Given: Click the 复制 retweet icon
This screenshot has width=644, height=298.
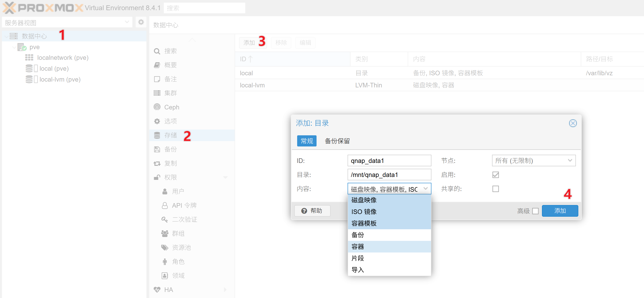Looking at the screenshot, I should coord(157,163).
